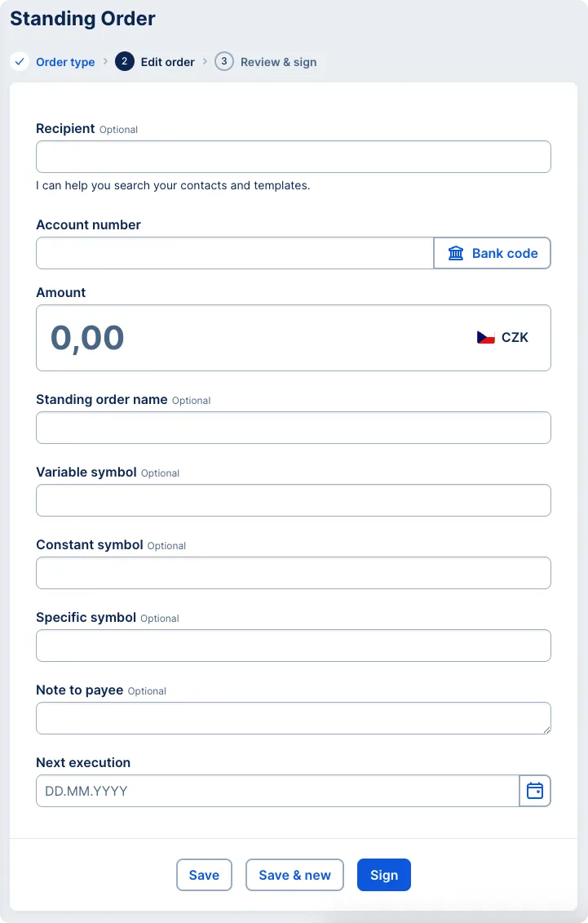
Task: Click the Save & new button
Action: pos(294,874)
